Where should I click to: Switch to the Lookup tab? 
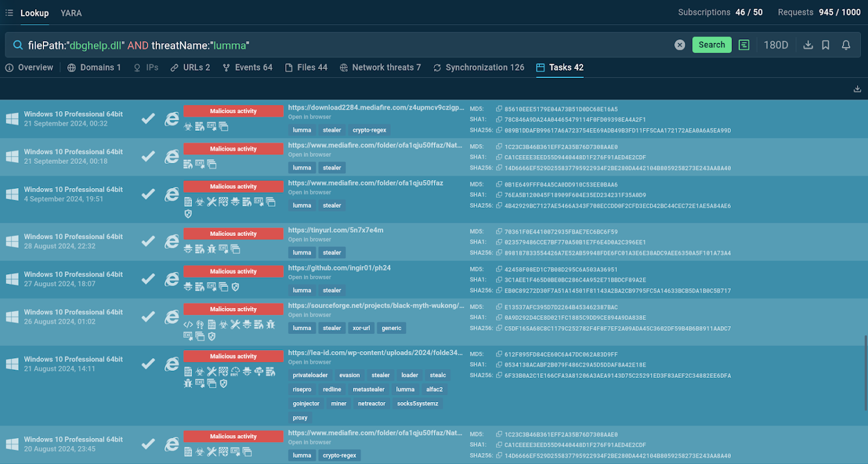[35, 13]
